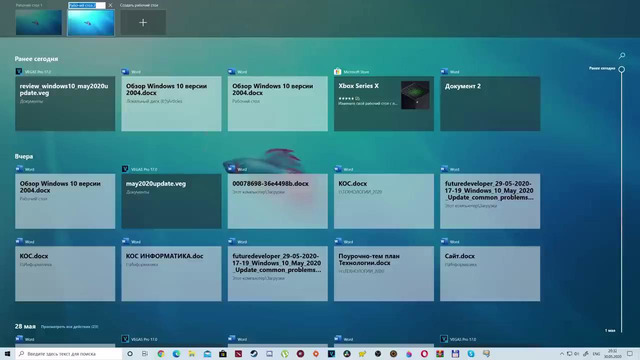
Task: Open uTorrent from the taskbar
Action: coord(285,354)
